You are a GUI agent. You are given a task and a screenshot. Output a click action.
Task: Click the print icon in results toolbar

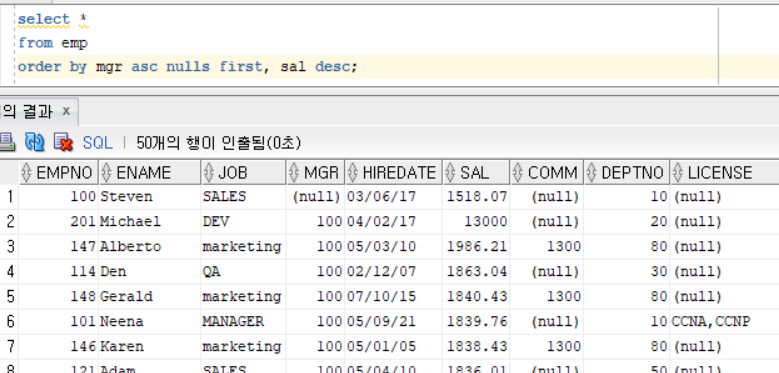(6, 143)
